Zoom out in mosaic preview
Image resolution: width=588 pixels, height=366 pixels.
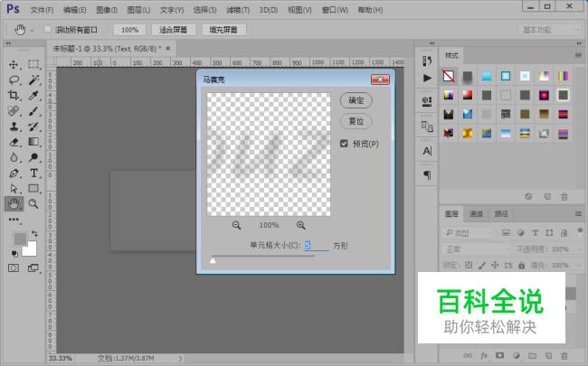click(x=236, y=225)
